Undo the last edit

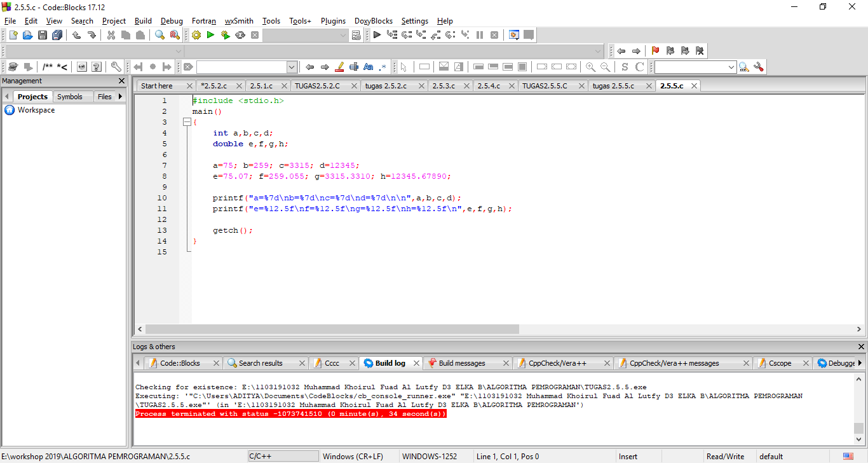(77, 35)
